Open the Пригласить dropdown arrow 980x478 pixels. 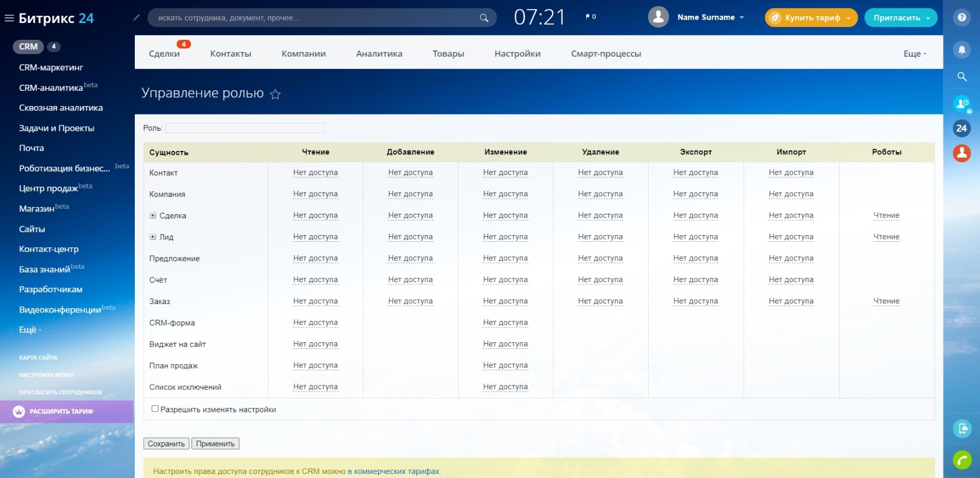[x=928, y=18]
